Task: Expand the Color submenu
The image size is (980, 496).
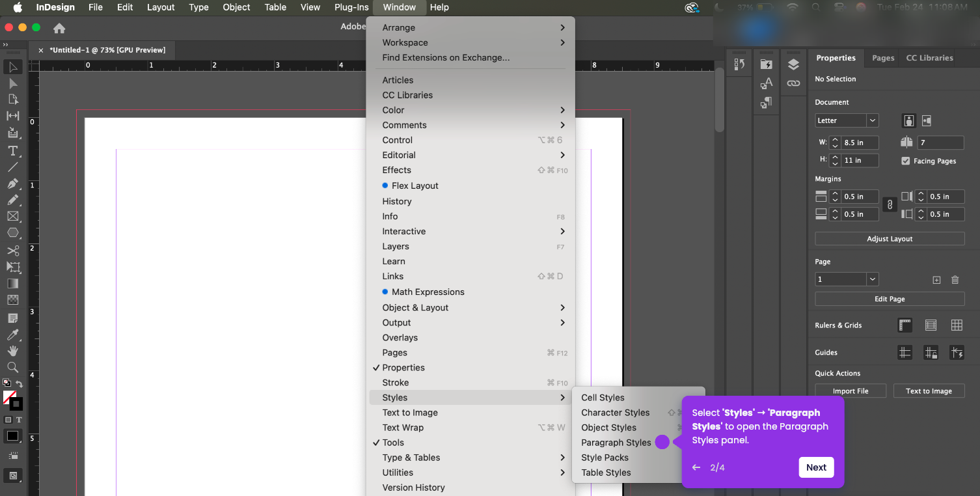Action: coord(470,110)
